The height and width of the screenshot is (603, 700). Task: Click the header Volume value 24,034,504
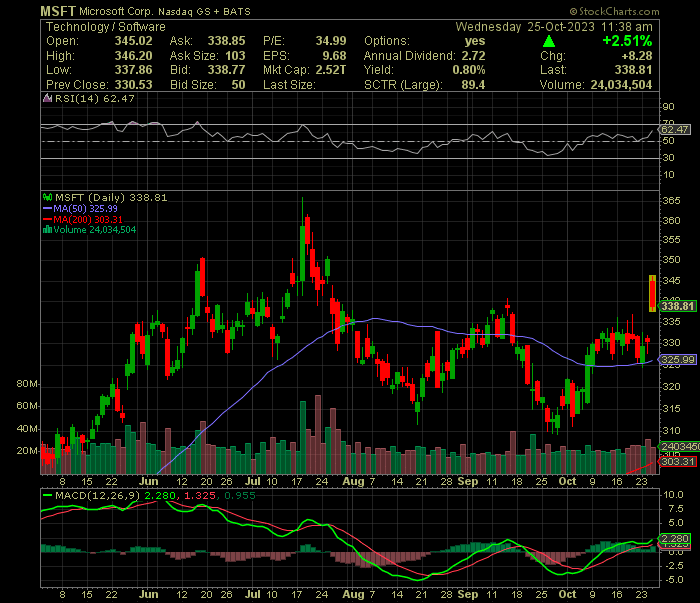pyautogui.click(x=621, y=85)
